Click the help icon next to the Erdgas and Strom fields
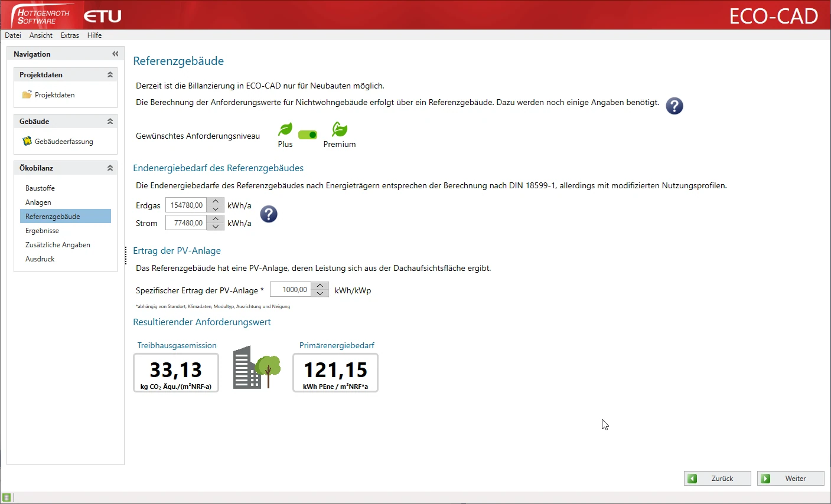This screenshot has height=504, width=831. [269, 214]
